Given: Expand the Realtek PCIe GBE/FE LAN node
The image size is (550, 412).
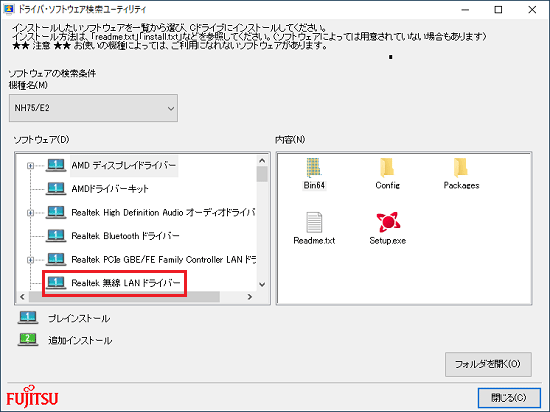Looking at the screenshot, I should pos(31,260).
